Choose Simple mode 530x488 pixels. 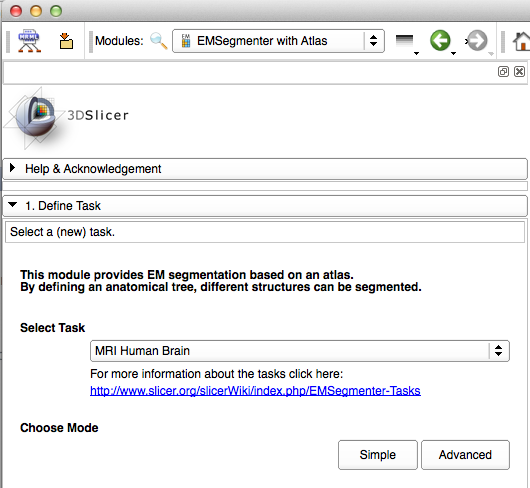(378, 455)
